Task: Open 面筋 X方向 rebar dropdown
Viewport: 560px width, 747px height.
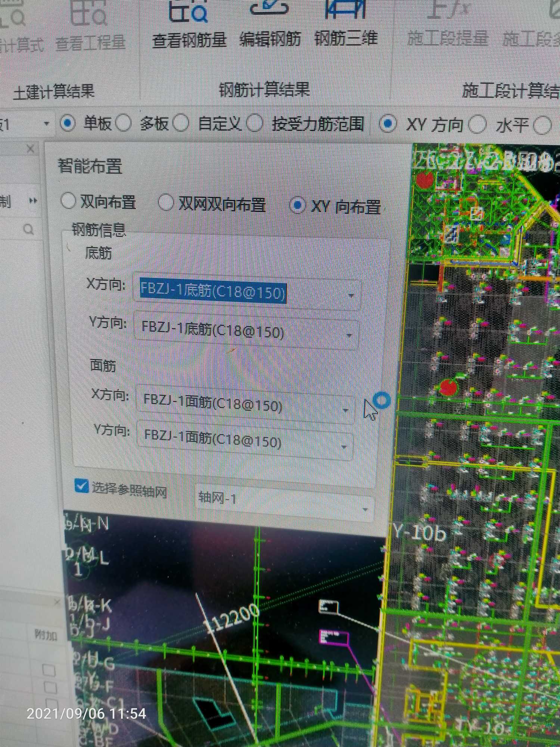Action: tap(345, 410)
